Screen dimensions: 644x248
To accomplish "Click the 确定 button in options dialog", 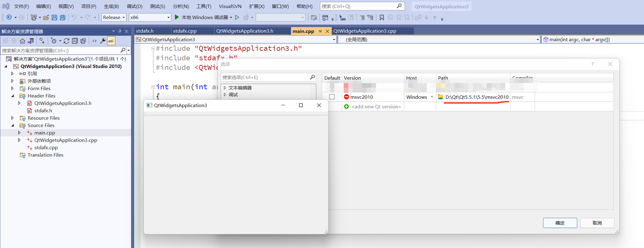I will (x=560, y=223).
